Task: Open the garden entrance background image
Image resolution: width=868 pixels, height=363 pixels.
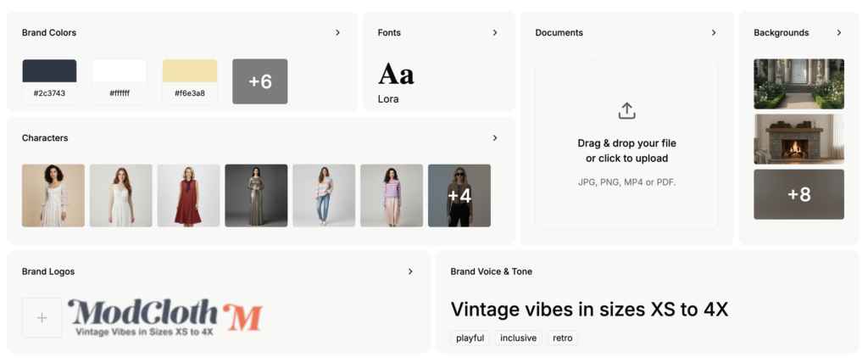Action: [798, 84]
